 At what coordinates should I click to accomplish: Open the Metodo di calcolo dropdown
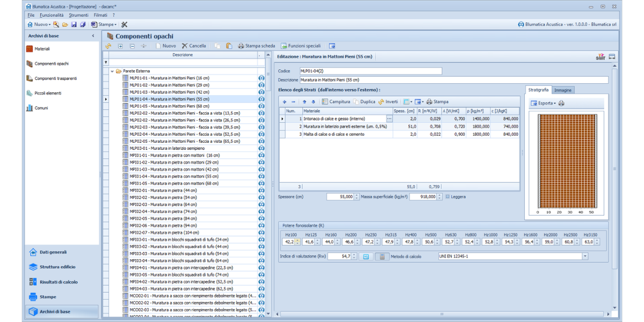[x=585, y=257]
